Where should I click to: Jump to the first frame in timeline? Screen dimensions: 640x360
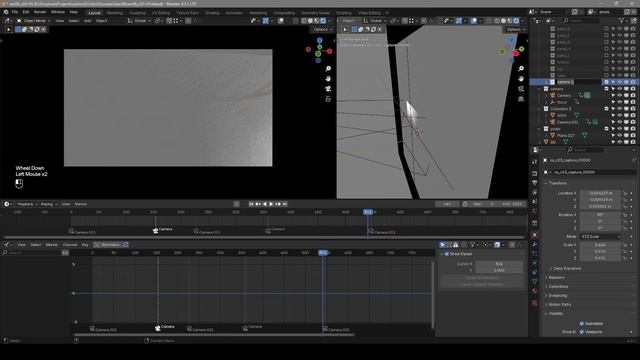coord(251,204)
